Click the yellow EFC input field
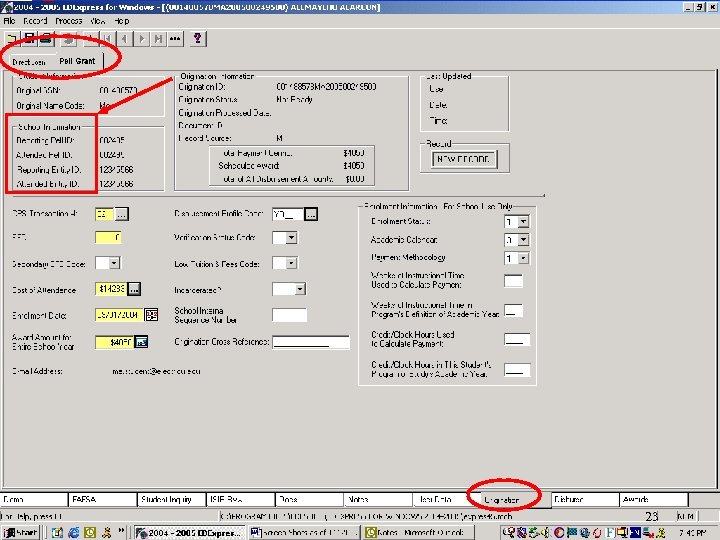The width and height of the screenshot is (720, 540). 108,237
